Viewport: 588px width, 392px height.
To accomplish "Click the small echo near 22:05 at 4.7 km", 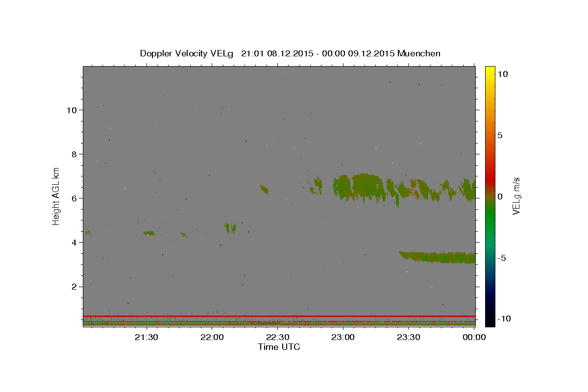I will pyautogui.click(x=230, y=227).
